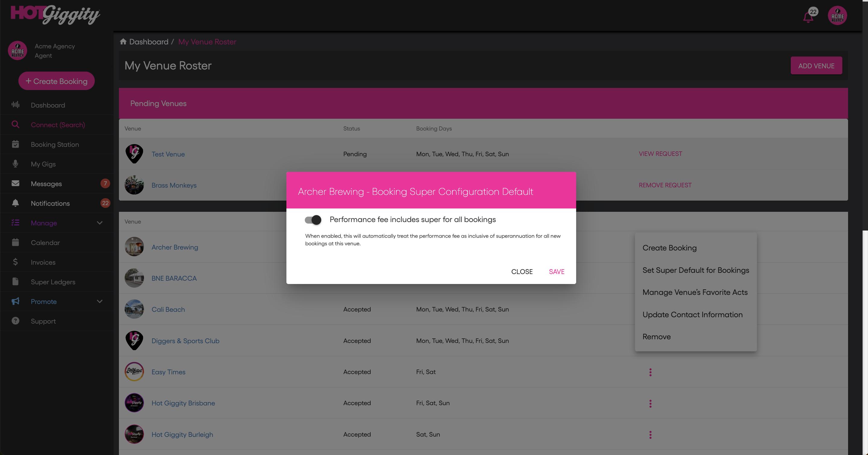Image resolution: width=868 pixels, height=455 pixels.
Task: Expand the Promote sidebar section chevron
Action: pyautogui.click(x=99, y=302)
